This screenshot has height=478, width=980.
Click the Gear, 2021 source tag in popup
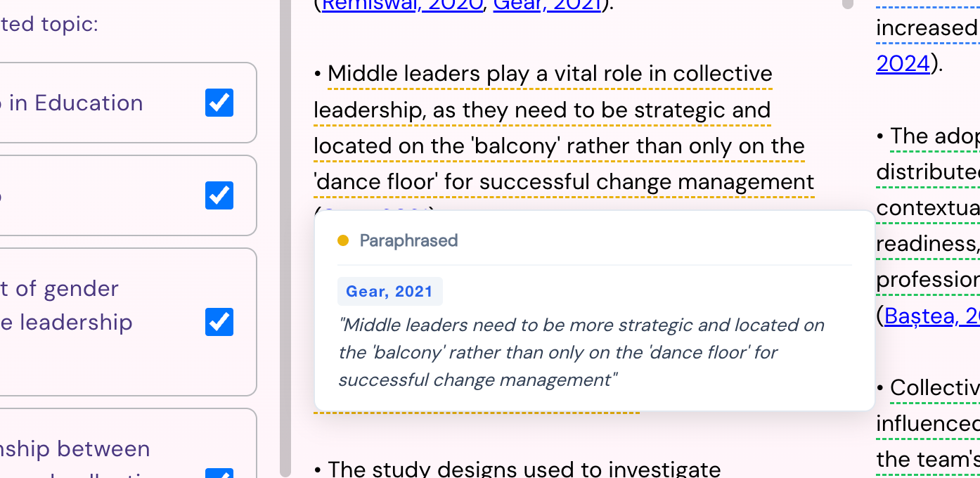(x=389, y=292)
